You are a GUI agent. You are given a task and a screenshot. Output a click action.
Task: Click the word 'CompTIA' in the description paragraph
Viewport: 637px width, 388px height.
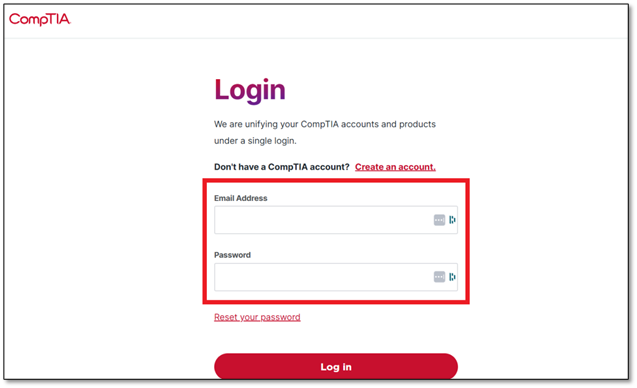tap(319, 124)
